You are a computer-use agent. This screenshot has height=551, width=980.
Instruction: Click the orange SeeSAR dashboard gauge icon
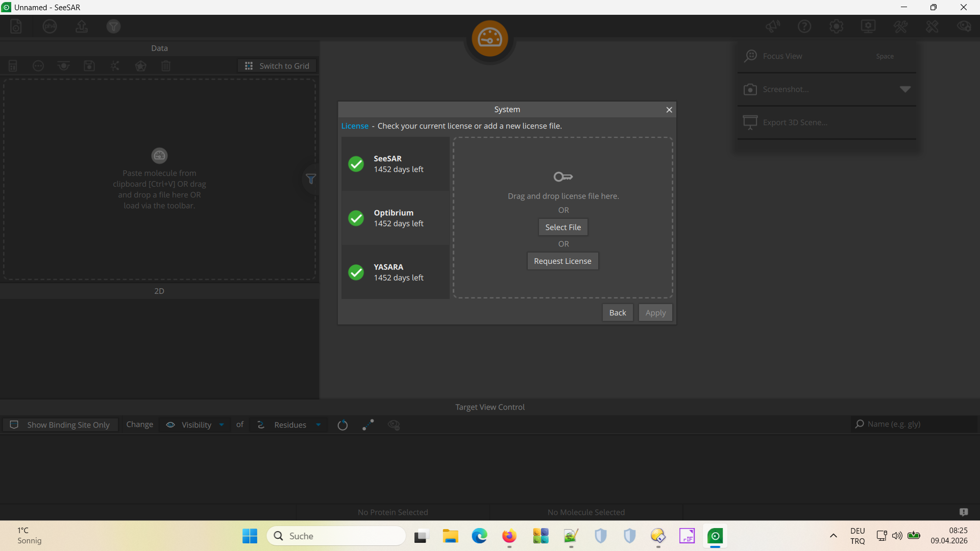click(x=489, y=39)
